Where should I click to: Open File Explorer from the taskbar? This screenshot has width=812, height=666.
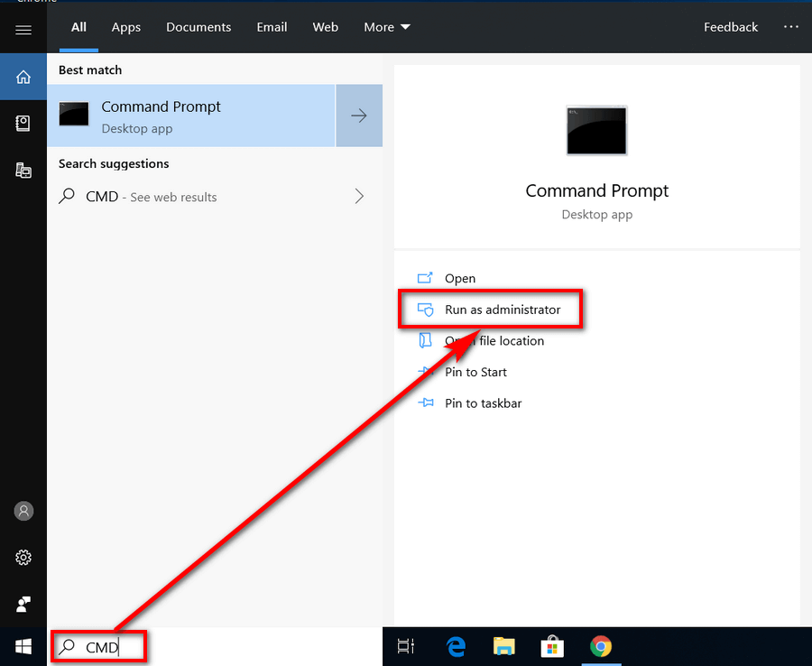pos(503,646)
